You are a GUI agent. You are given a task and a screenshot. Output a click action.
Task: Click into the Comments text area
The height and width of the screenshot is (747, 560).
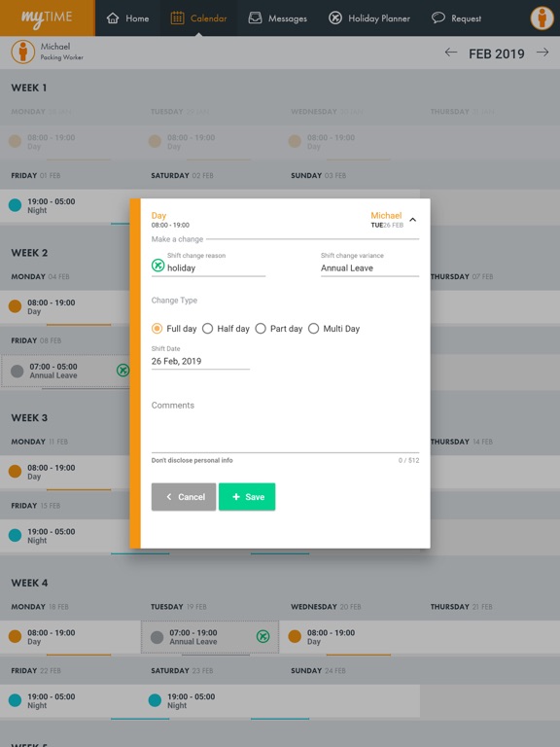(x=285, y=426)
